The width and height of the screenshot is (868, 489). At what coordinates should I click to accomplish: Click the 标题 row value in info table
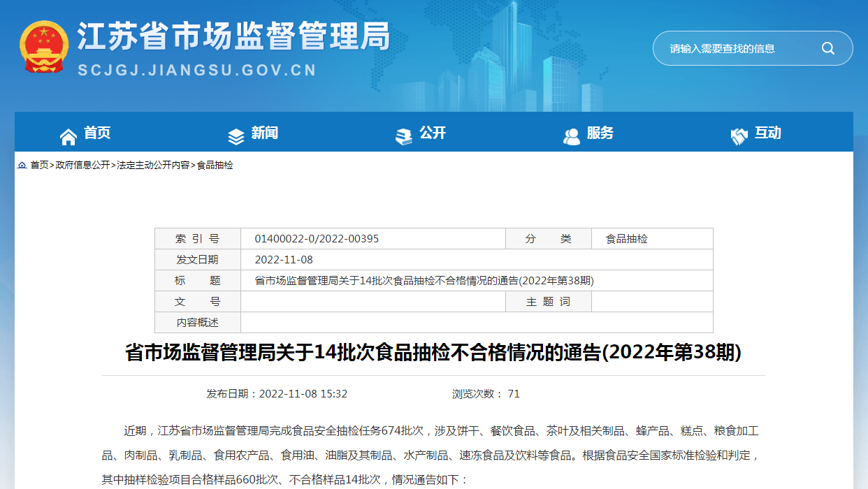pyautogui.click(x=424, y=281)
